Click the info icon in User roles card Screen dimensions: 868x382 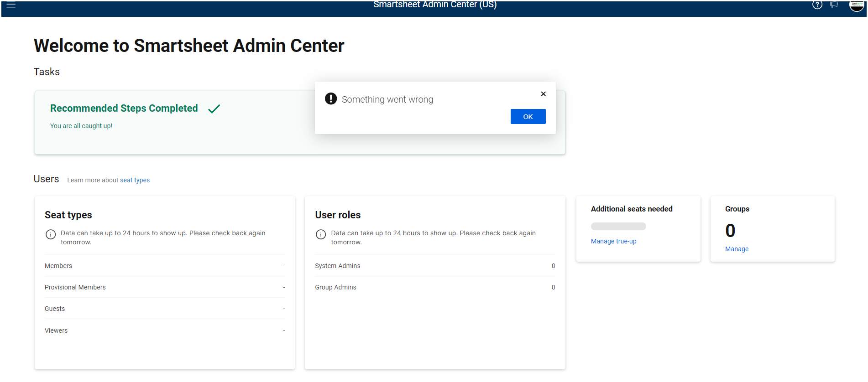point(321,234)
